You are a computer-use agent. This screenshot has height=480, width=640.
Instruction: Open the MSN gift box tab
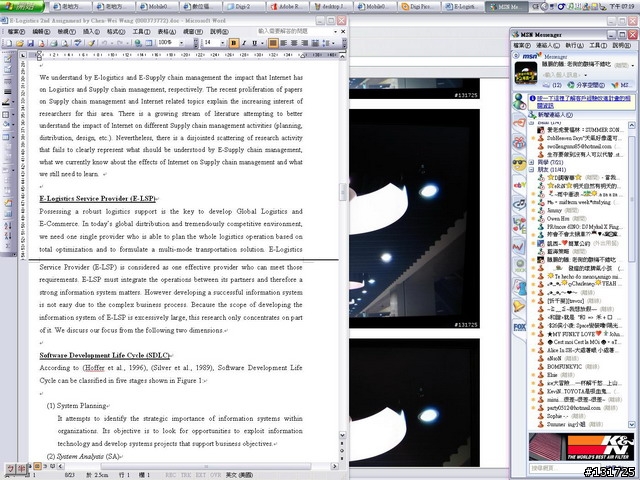tap(519, 143)
